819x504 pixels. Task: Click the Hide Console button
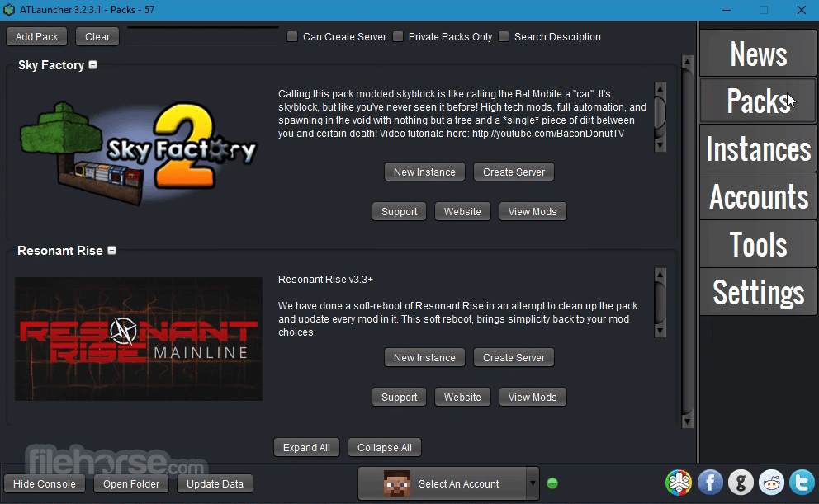[x=45, y=483]
